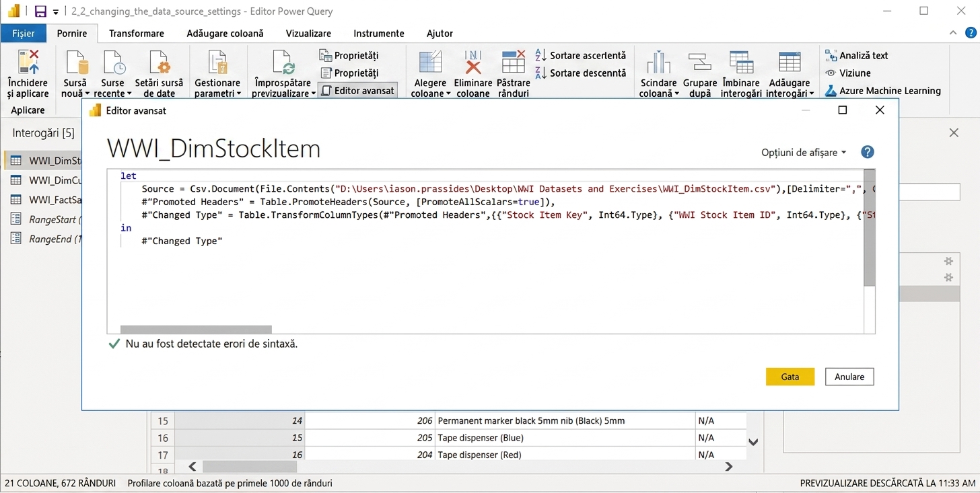Open Setări sursă de date
Image resolution: width=980 pixels, height=493 pixels.
[159, 74]
